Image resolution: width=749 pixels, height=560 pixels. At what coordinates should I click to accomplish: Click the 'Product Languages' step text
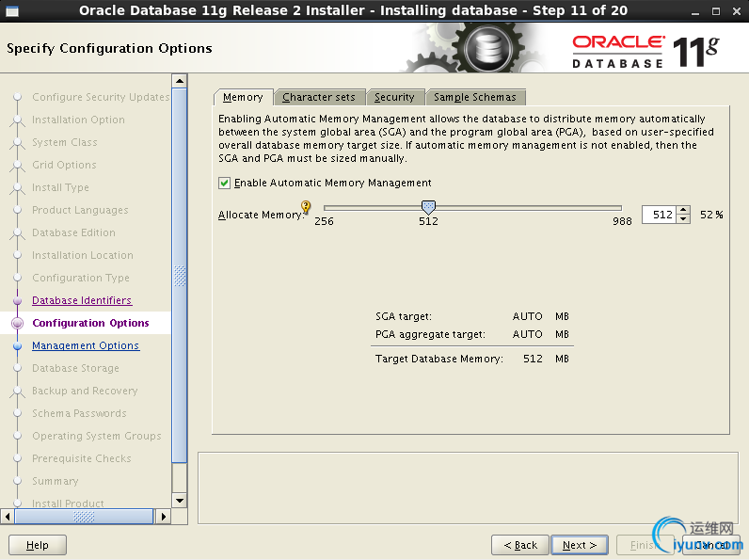[x=80, y=210]
